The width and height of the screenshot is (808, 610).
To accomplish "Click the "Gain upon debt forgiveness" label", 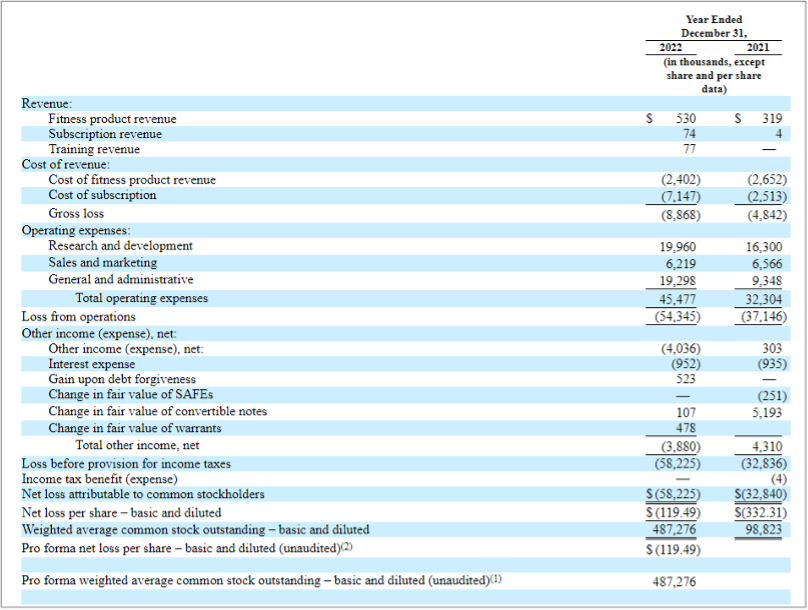I will (122, 379).
